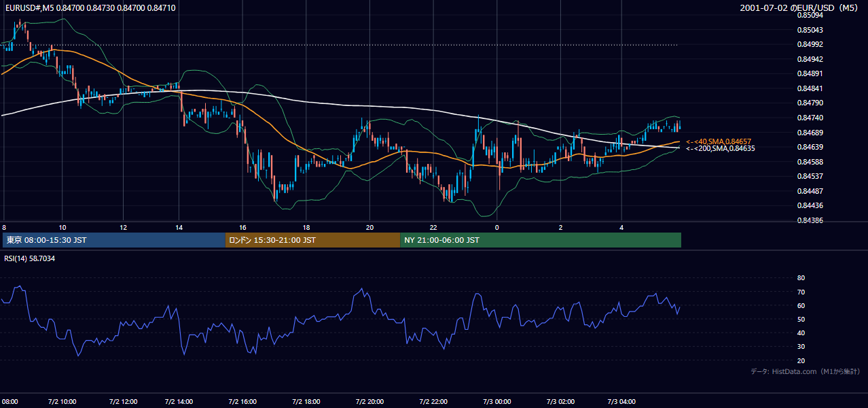Click price axis label 0.84790
This screenshot has width=868, height=408.
(810, 103)
